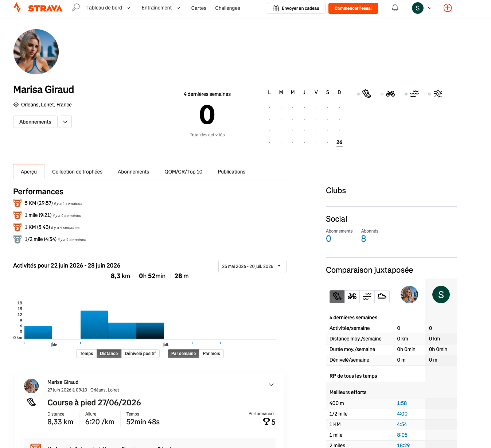Filter calendar by swimming icon
The width and height of the screenshot is (491, 448).
coord(414,94)
